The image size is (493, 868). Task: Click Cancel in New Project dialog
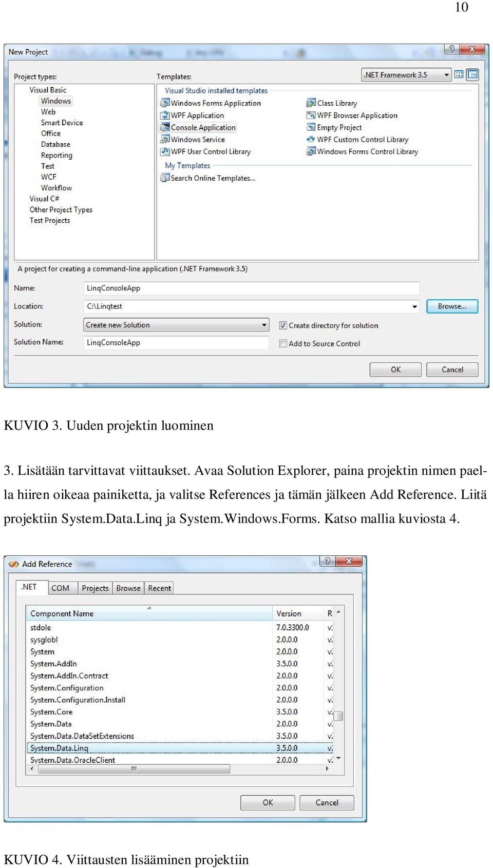pos(452,370)
